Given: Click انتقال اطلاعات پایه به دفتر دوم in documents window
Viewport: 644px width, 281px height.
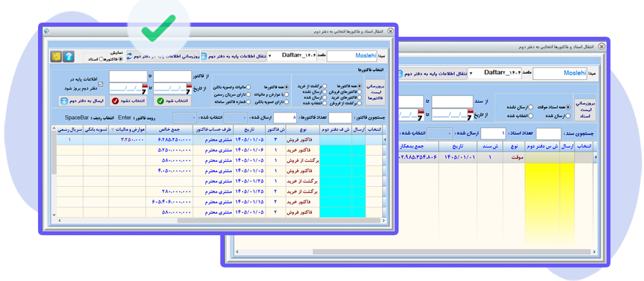Looking at the screenshot, I should (x=433, y=74).
